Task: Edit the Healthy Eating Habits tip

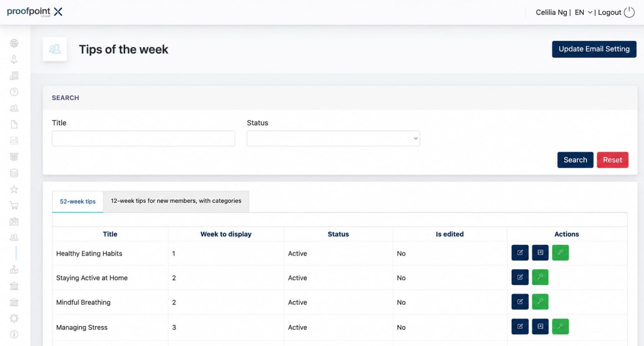Action: [520, 253]
